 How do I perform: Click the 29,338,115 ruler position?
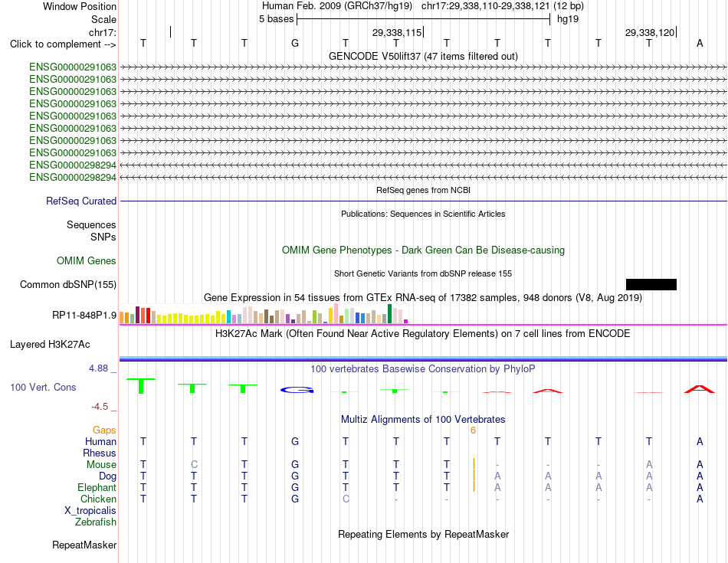(x=397, y=32)
